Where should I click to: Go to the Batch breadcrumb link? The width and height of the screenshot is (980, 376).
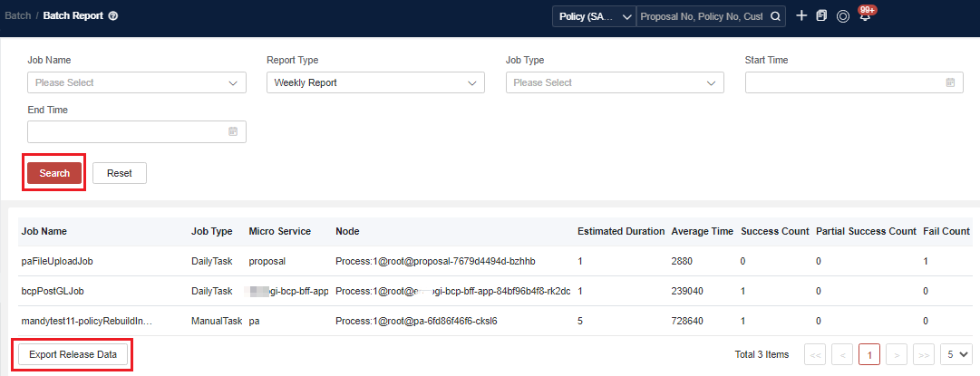click(17, 16)
